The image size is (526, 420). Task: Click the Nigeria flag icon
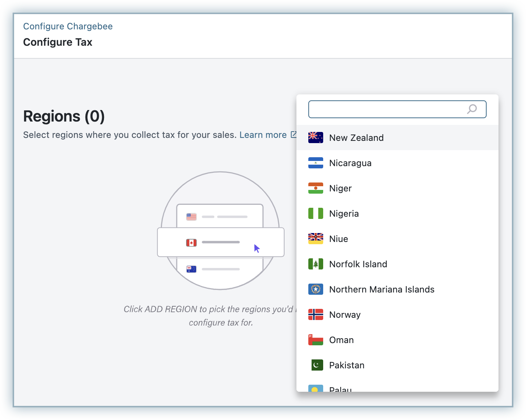point(315,213)
